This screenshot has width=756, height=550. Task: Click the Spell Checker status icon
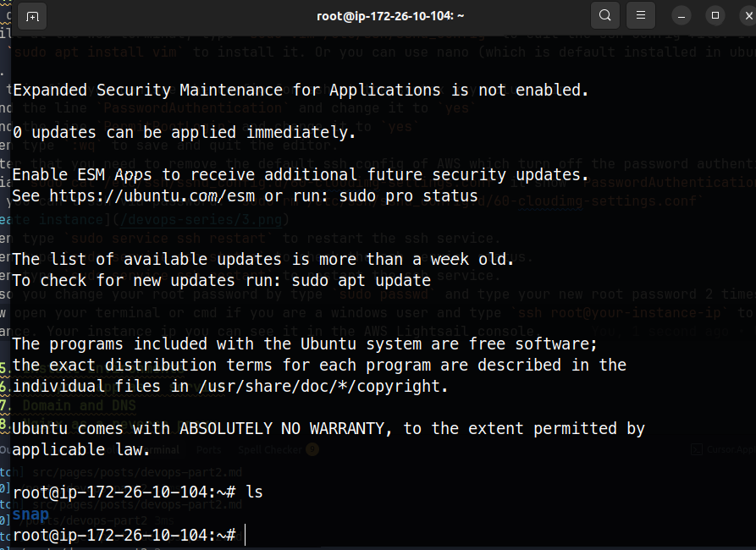(269, 450)
